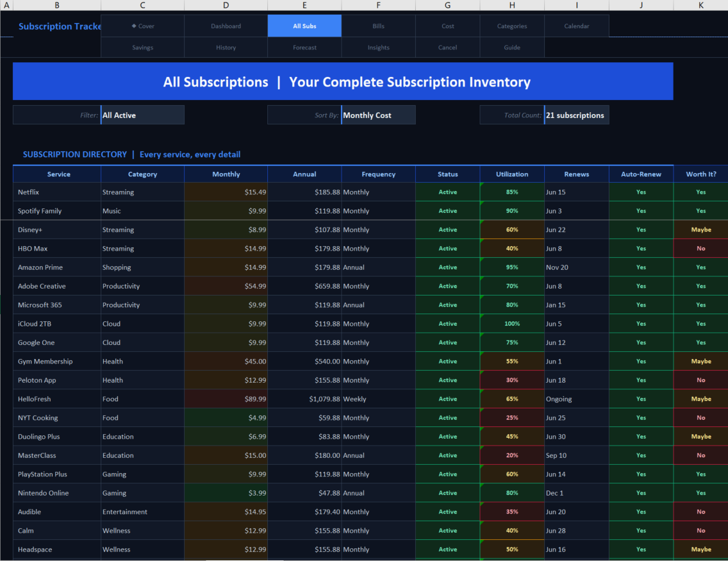
Task: Select HBO Max Worth It cell No
Action: pyautogui.click(x=701, y=249)
